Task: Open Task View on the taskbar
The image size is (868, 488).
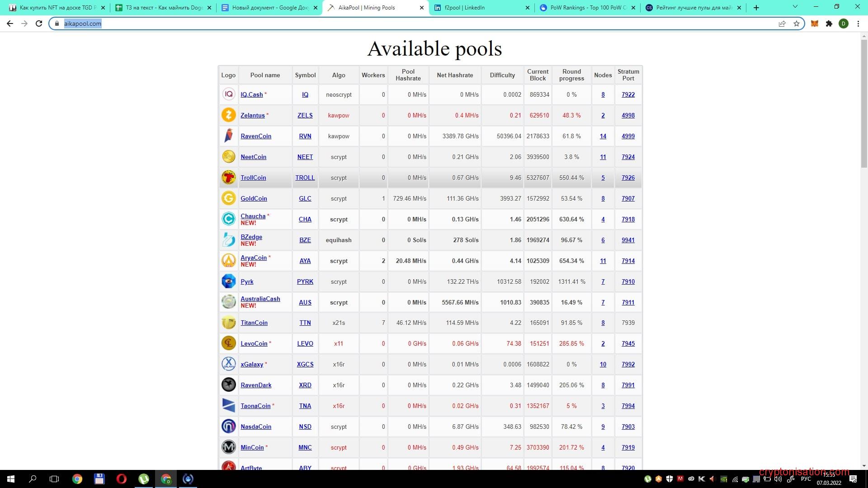Action: pos(54,479)
